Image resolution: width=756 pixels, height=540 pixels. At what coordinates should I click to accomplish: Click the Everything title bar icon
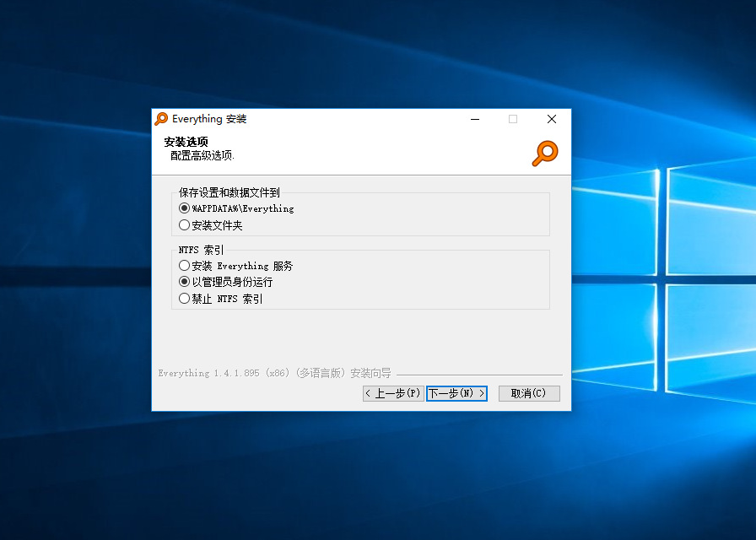click(161, 119)
